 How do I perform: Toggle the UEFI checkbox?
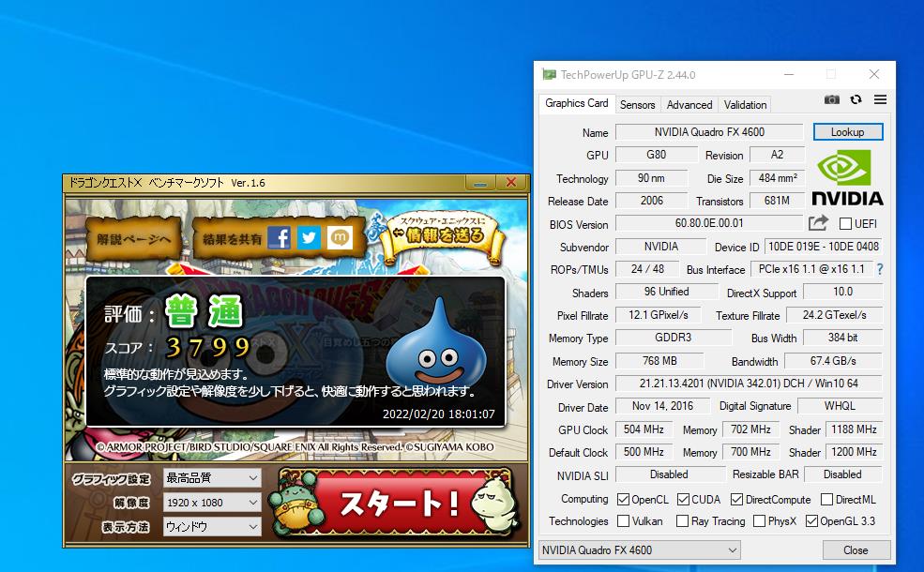pyautogui.click(x=845, y=224)
